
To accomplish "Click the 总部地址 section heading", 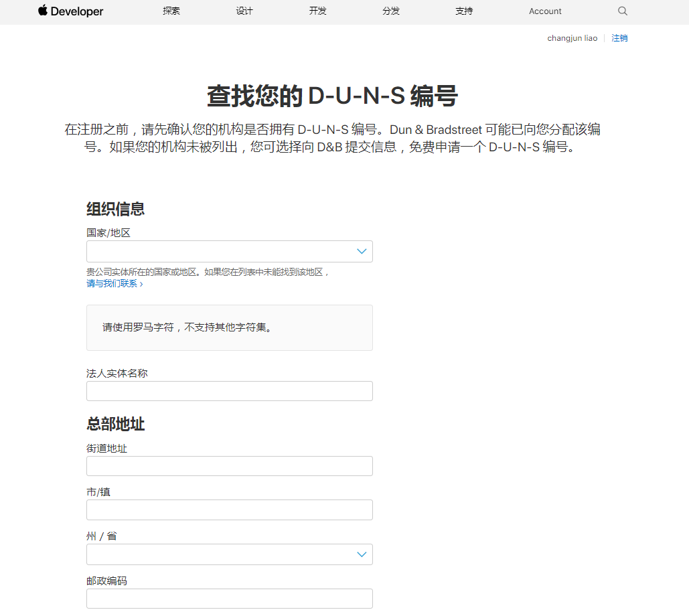I will (116, 424).
